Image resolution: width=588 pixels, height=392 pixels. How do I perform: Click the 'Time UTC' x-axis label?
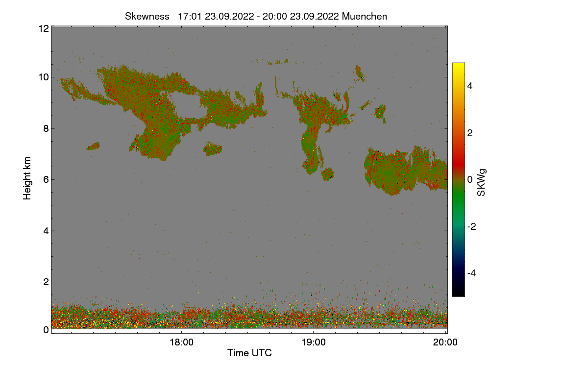(249, 353)
